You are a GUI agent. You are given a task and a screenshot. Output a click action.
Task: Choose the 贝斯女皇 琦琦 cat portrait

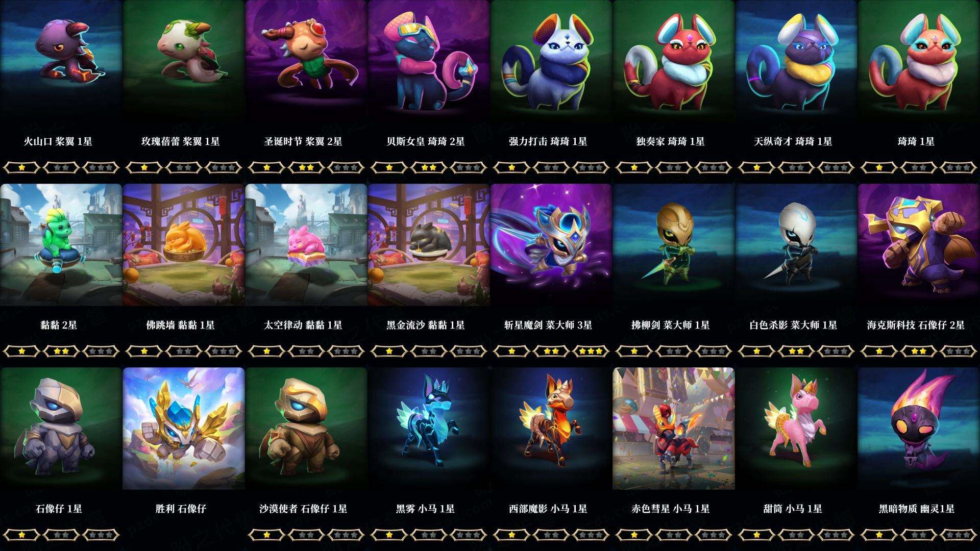tap(429, 61)
